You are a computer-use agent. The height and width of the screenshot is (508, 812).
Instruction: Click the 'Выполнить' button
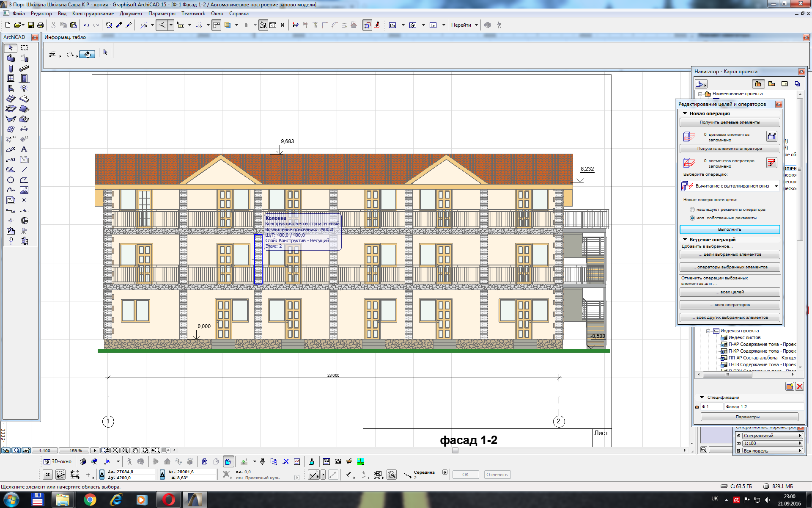coord(730,229)
